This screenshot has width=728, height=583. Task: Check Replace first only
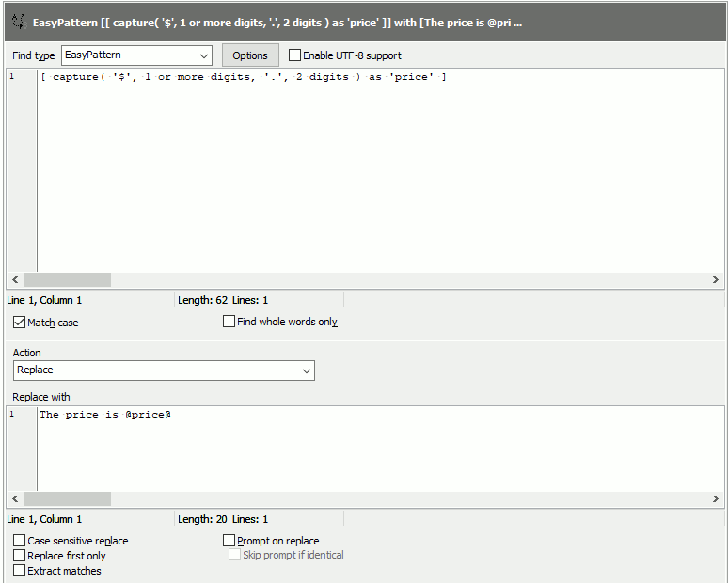click(20, 556)
